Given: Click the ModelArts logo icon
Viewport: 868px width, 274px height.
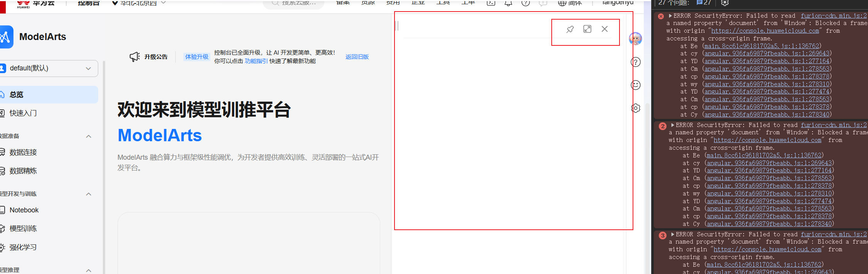Looking at the screenshot, I should click(6, 37).
